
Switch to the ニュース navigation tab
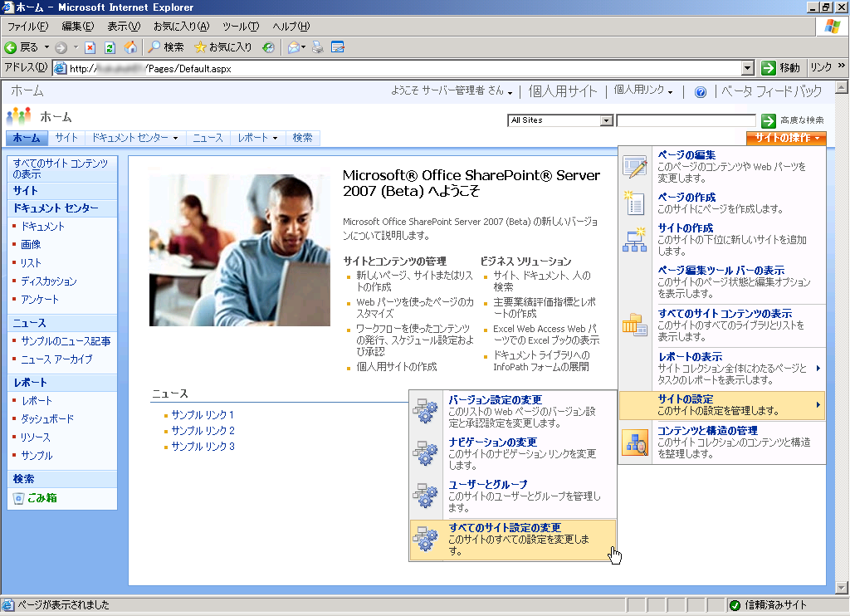(x=208, y=138)
